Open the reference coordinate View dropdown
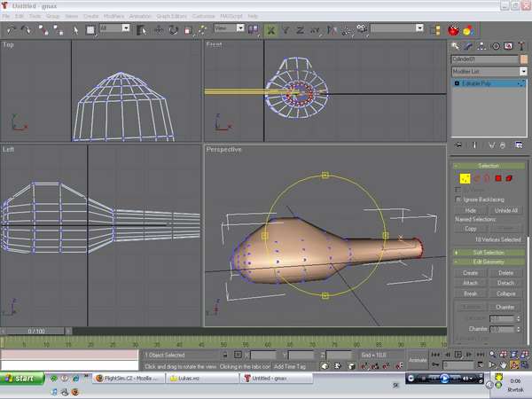The image size is (532, 399). (x=229, y=27)
